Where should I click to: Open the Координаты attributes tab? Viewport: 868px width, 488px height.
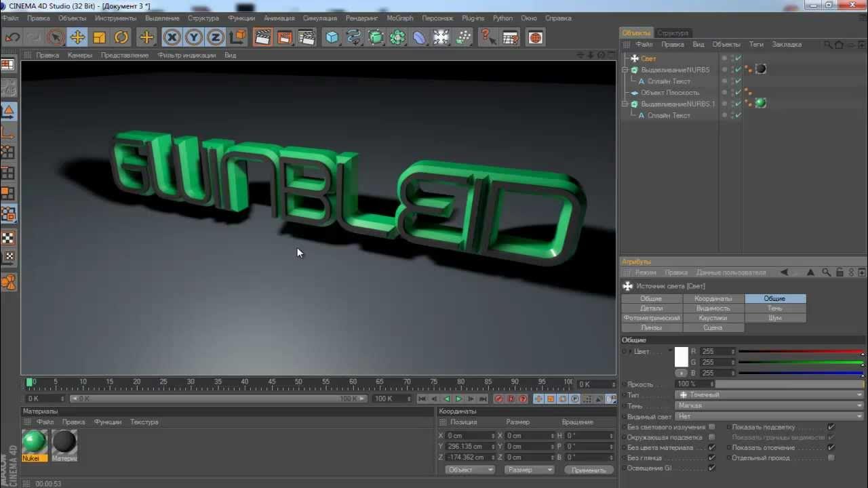coord(713,298)
